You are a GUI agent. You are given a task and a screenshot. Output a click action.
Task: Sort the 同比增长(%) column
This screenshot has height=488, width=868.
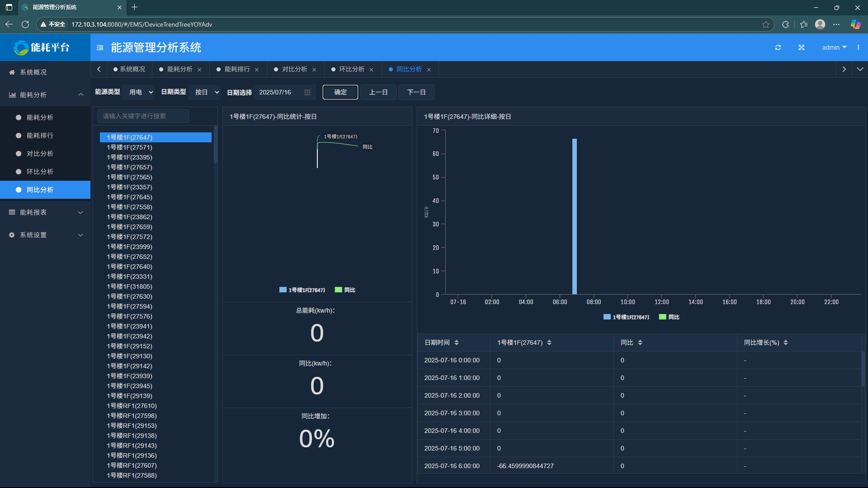[785, 343]
